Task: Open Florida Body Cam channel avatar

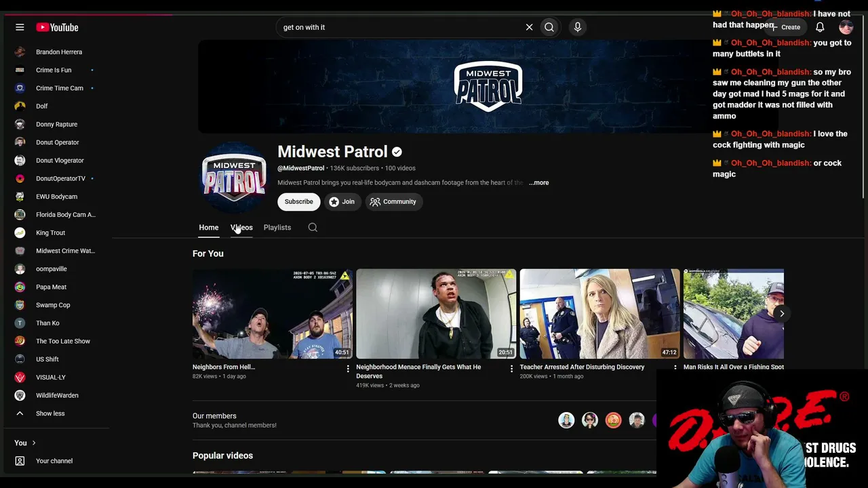Action: coord(20,215)
